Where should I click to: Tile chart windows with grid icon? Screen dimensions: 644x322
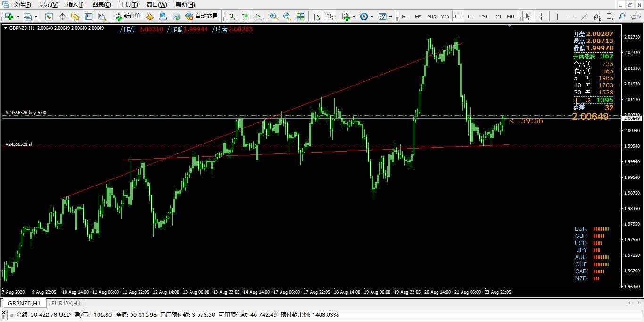pyautogui.click(x=300, y=17)
